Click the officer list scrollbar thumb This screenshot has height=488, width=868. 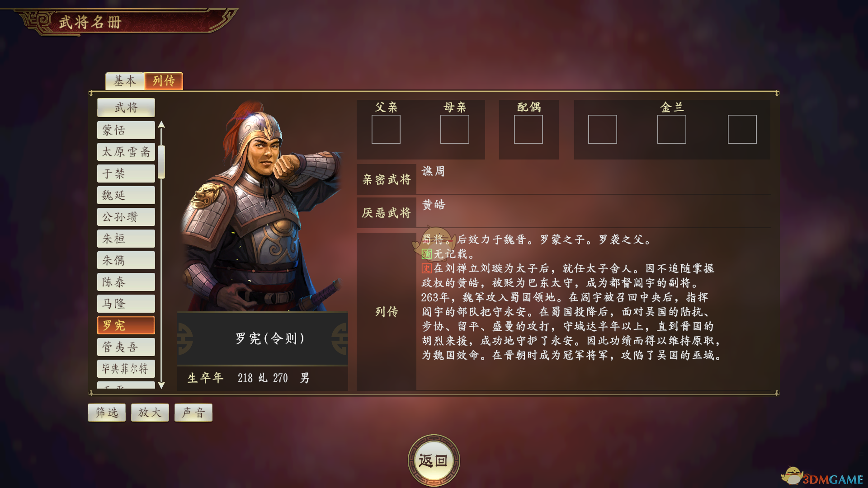point(161,161)
